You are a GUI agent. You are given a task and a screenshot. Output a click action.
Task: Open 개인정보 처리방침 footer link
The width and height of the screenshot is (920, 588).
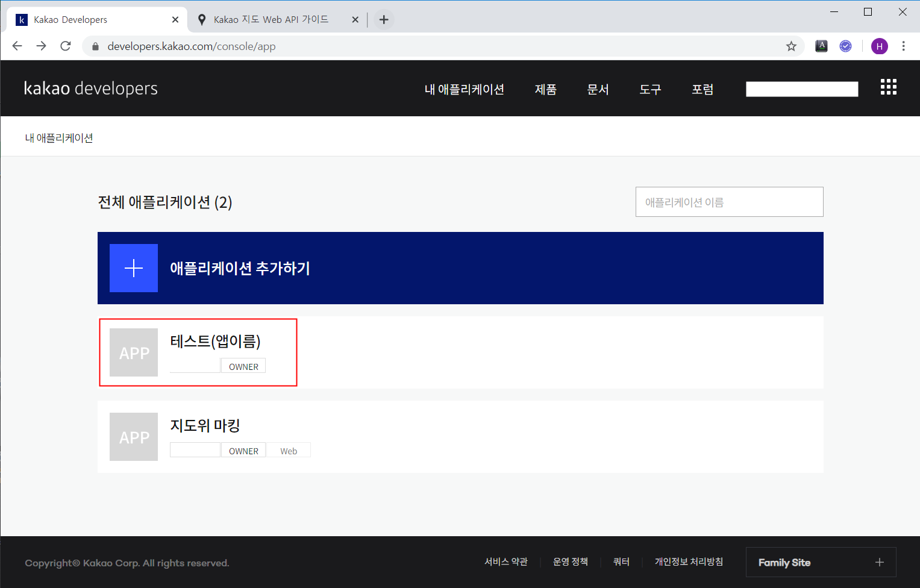point(689,561)
